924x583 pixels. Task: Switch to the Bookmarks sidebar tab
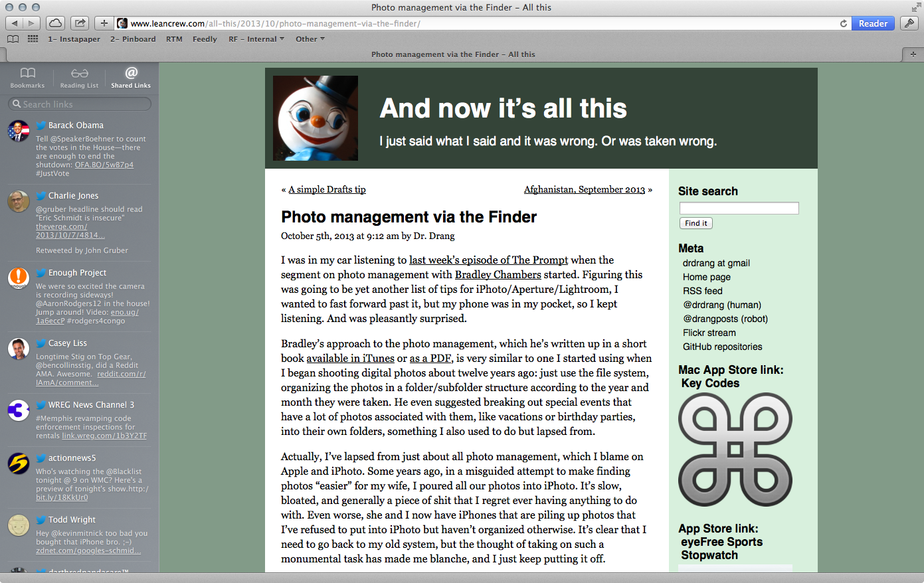click(27, 78)
